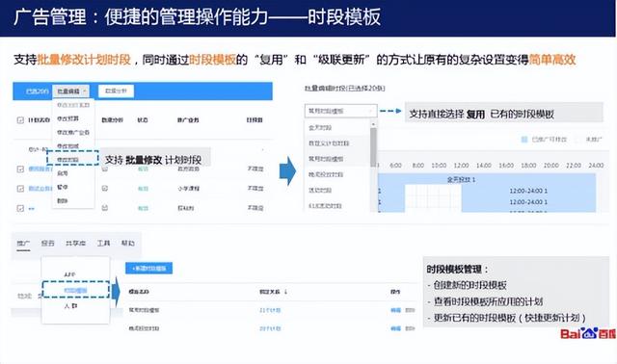Image resolution: width=617 pixels, height=364 pixels.
Task: Switch to the 工具 tab
Action: [x=103, y=244]
